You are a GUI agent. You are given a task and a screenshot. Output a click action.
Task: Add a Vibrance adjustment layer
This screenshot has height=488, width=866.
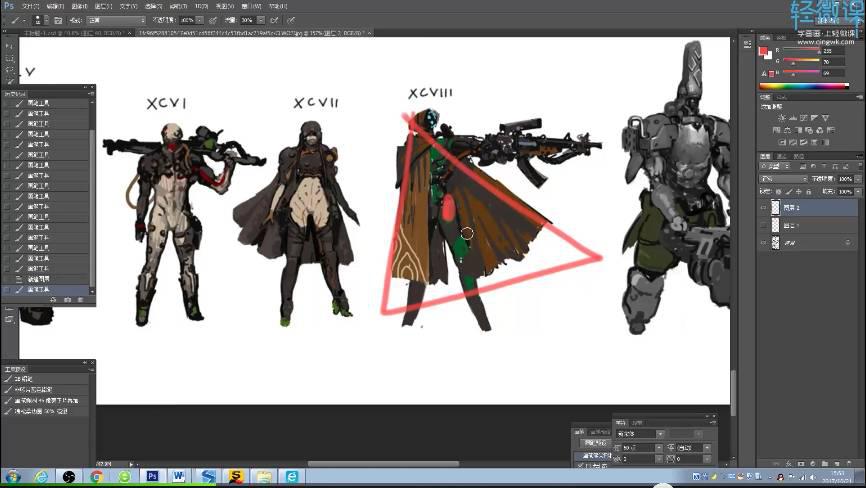825,118
